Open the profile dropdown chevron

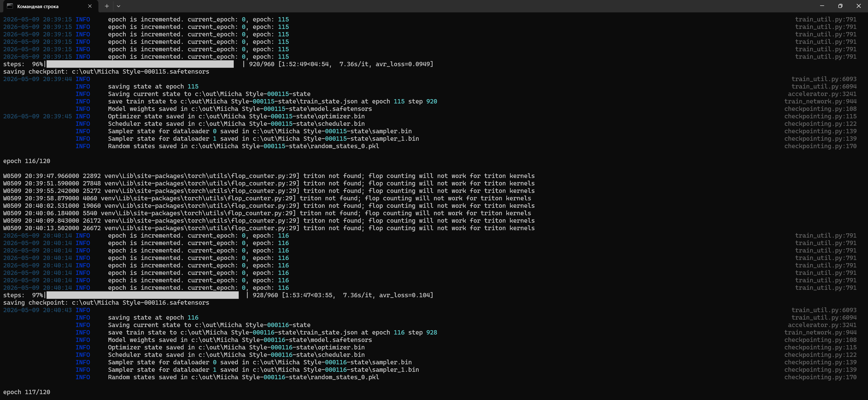click(118, 6)
